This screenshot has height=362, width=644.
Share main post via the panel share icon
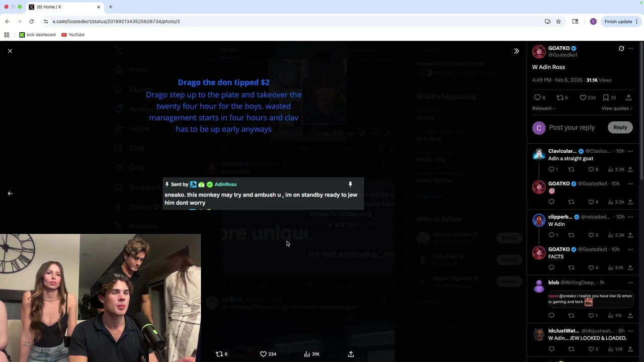coord(628,98)
